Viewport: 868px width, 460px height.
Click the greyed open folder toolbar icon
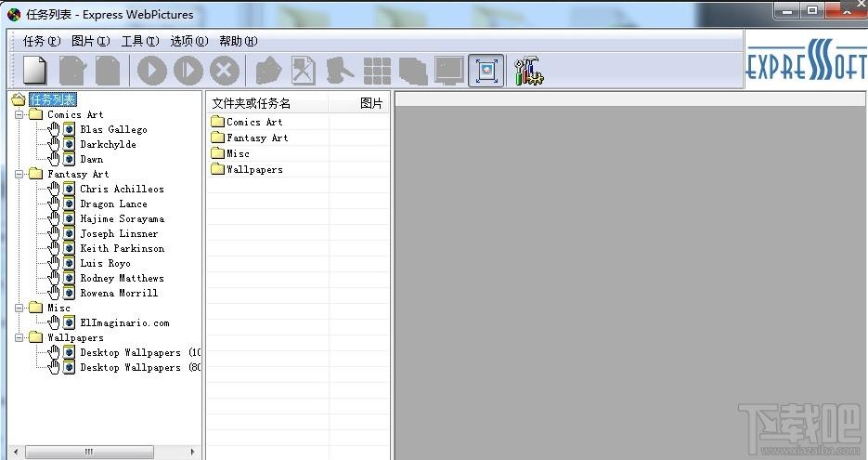pos(268,71)
